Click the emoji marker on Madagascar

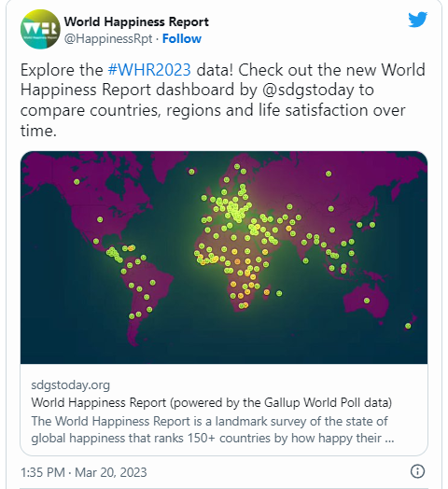click(x=267, y=292)
